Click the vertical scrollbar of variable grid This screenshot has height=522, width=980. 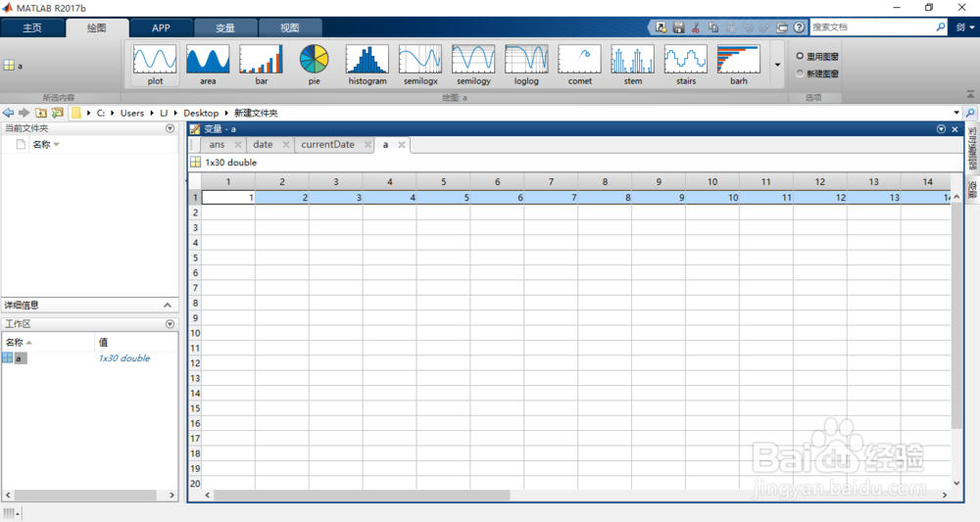coord(956,315)
